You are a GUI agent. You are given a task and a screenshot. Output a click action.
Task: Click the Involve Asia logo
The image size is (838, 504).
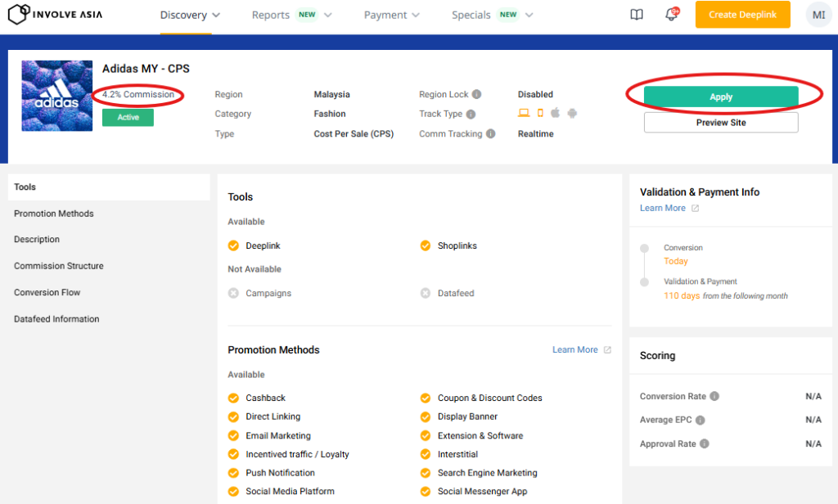(56, 15)
